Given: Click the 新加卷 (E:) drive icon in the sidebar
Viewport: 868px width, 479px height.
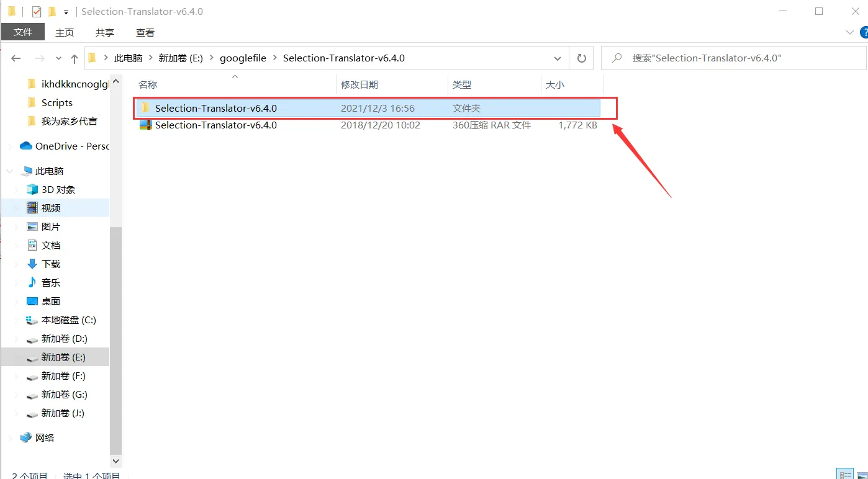Looking at the screenshot, I should [x=32, y=358].
